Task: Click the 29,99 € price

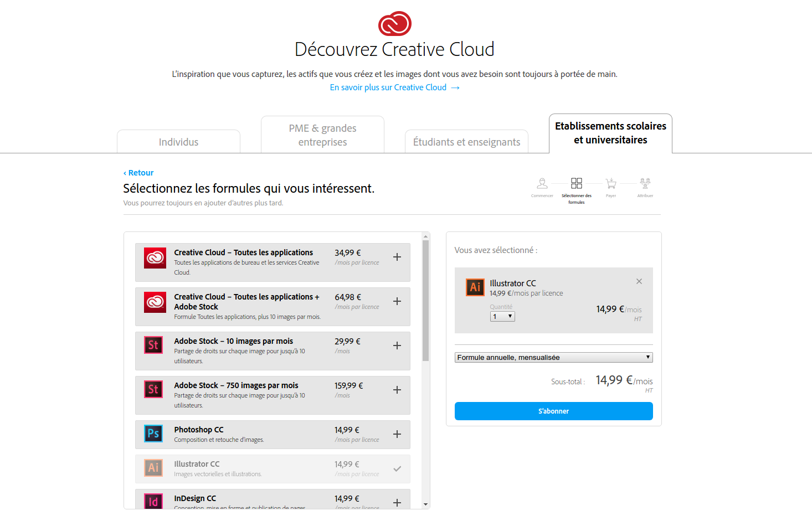Action: click(x=348, y=341)
